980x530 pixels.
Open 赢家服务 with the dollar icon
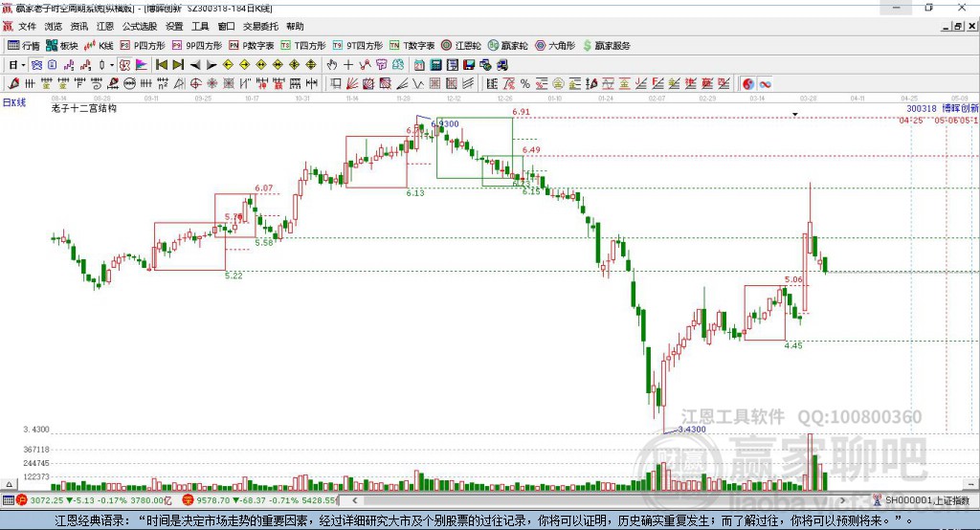[x=606, y=46]
